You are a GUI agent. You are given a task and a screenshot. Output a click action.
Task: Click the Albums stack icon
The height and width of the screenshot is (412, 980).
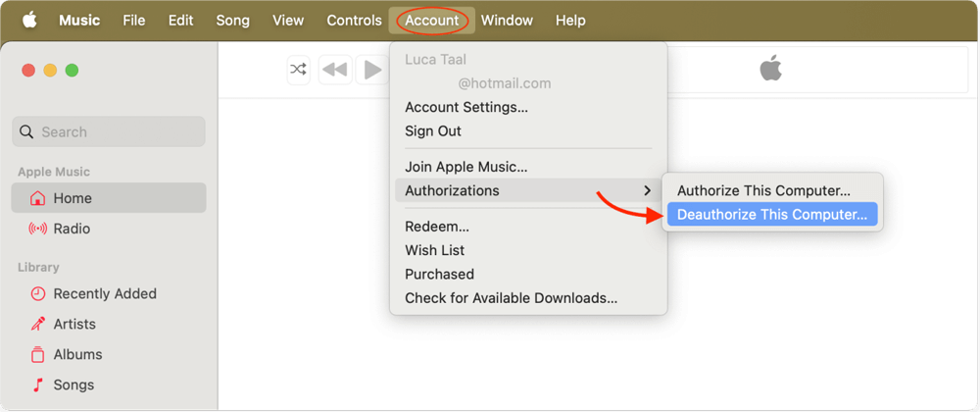38,354
